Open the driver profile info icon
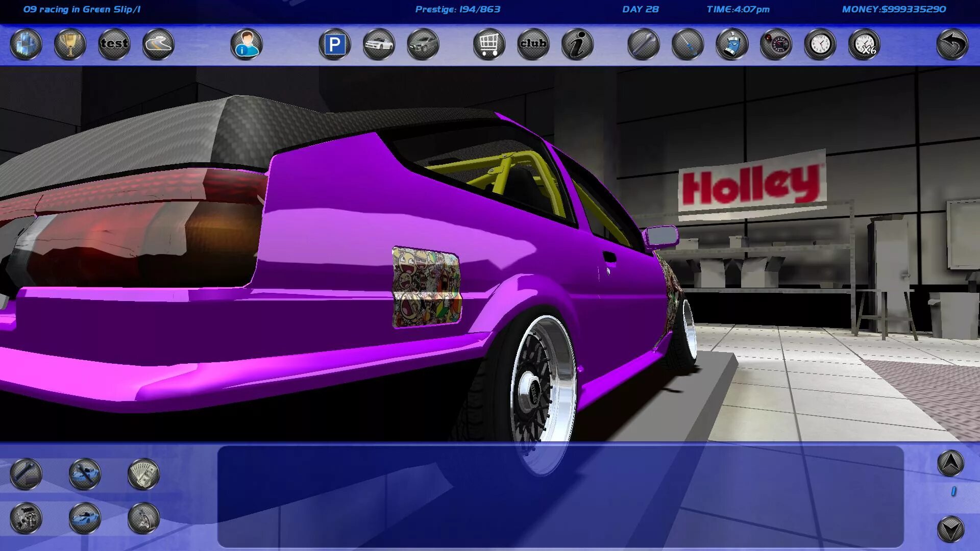The image size is (980, 551). coord(247,44)
